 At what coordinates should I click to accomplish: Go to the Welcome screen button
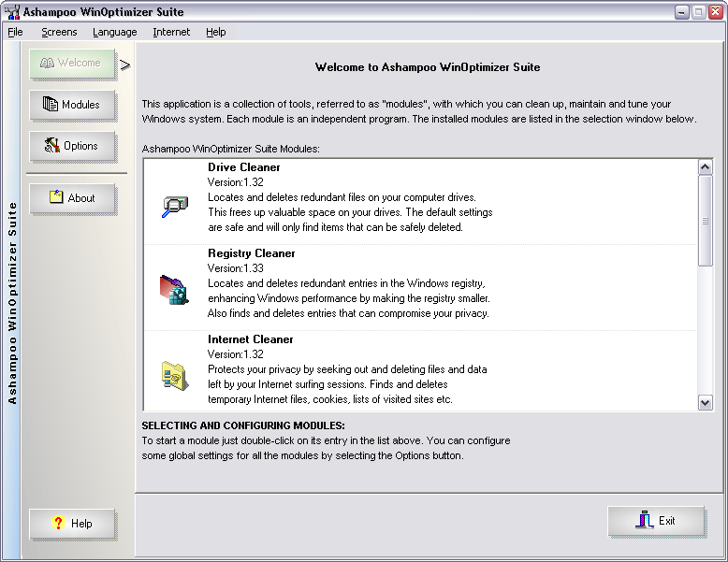click(72, 63)
